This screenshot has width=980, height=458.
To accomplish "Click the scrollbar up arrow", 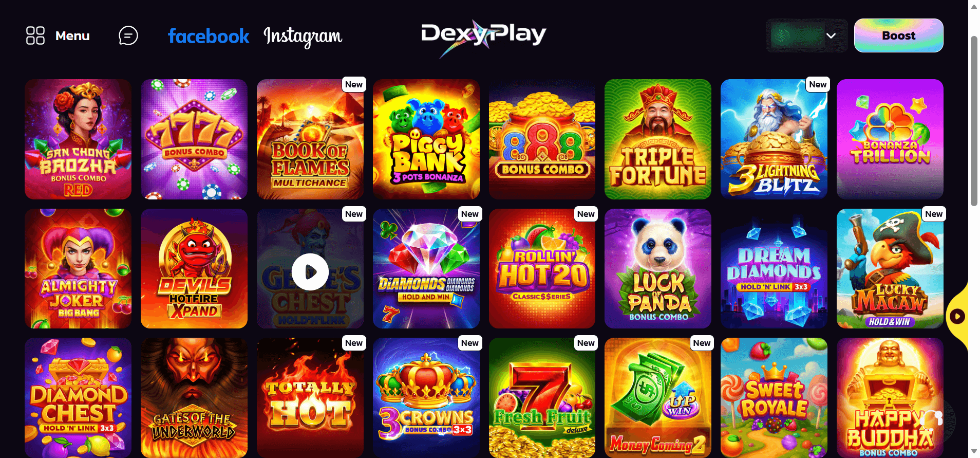I will click(x=974, y=7).
